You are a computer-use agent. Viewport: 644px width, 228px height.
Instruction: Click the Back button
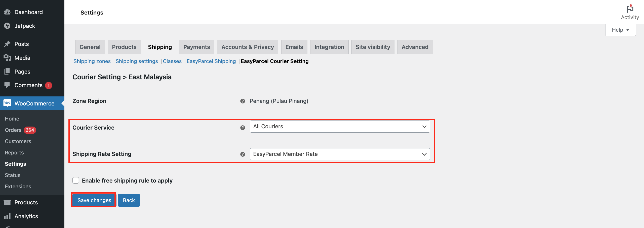(x=129, y=200)
